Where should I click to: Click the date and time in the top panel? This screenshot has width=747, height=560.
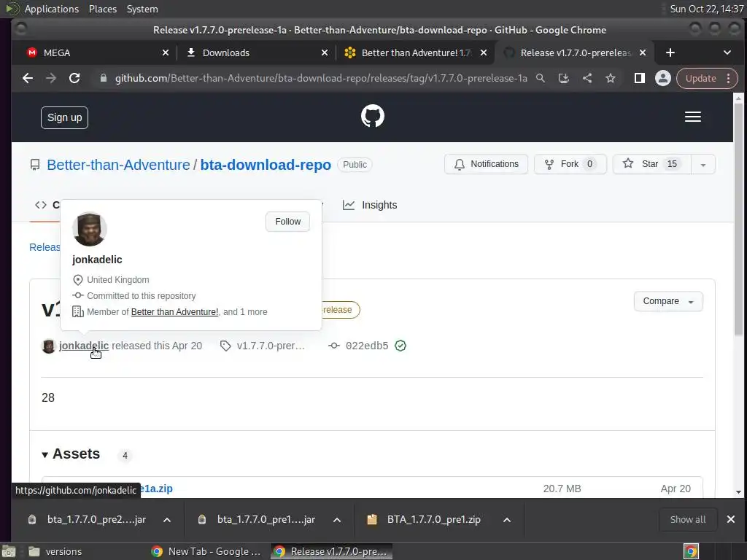click(x=706, y=9)
